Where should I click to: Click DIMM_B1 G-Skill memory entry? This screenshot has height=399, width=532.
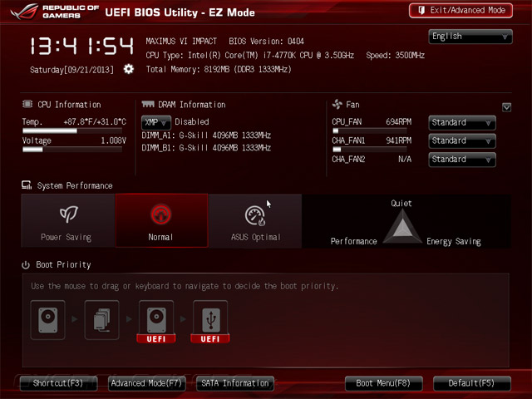pos(206,148)
